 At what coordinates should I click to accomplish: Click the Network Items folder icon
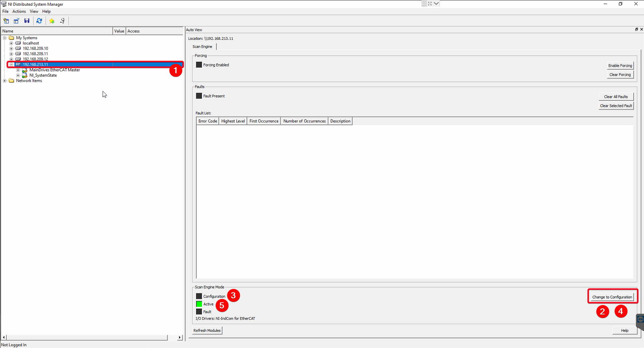11,81
